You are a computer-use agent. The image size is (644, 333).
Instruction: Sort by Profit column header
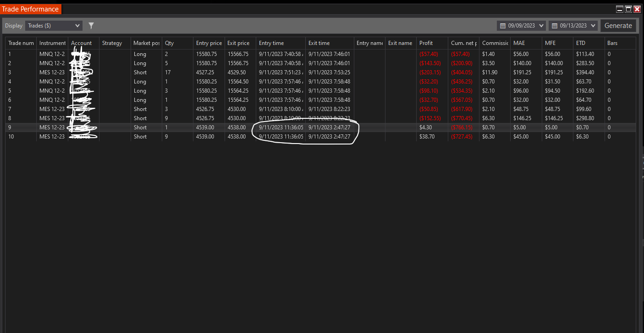[432, 43]
